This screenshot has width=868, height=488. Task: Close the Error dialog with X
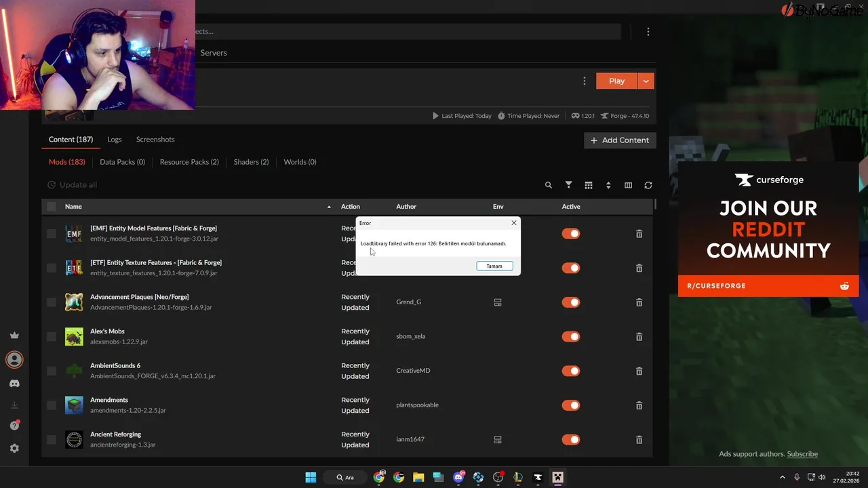pyautogui.click(x=514, y=223)
